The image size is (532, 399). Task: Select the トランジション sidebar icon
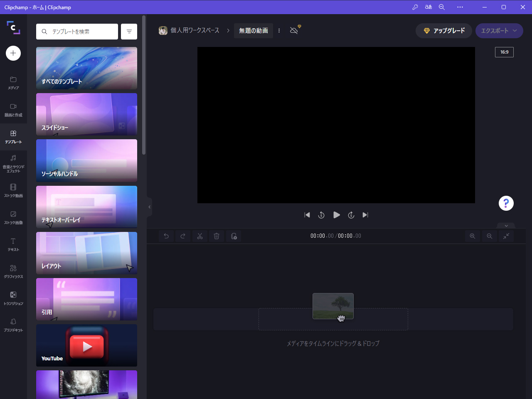[x=13, y=298]
